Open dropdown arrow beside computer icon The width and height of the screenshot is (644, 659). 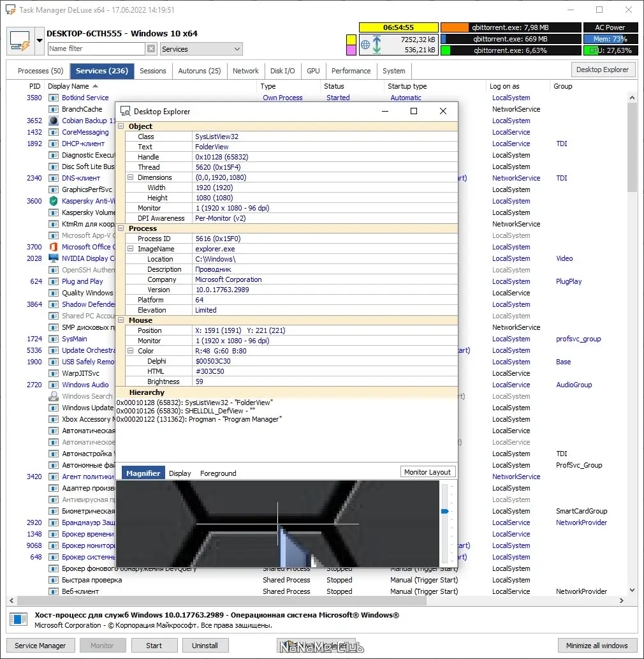pyautogui.click(x=40, y=41)
